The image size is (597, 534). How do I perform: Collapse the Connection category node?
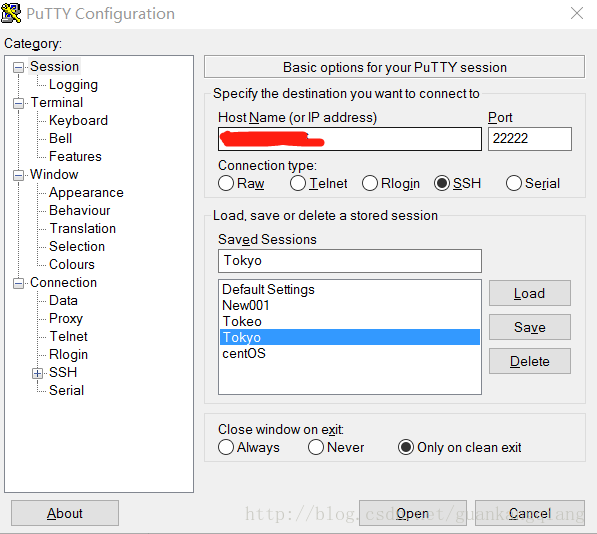tap(18, 284)
